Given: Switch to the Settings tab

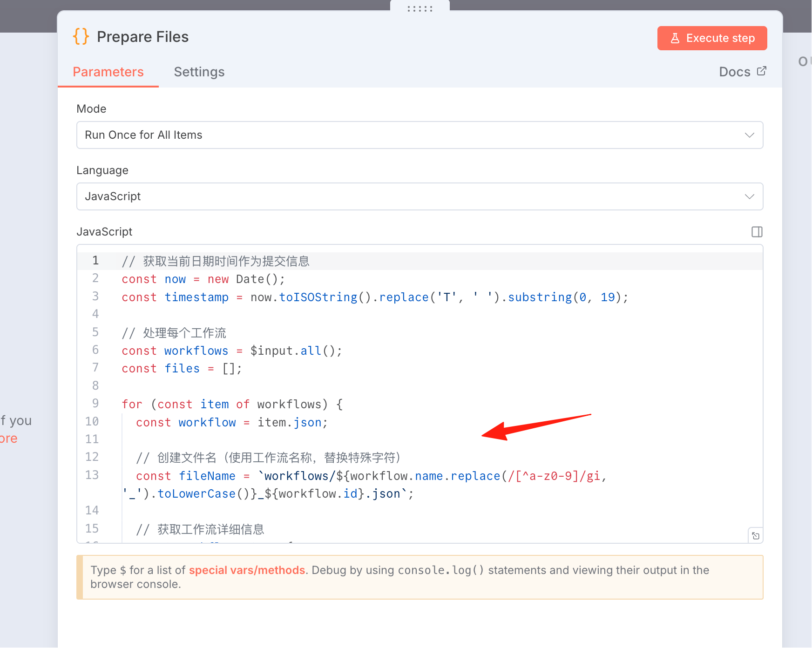Looking at the screenshot, I should point(199,72).
